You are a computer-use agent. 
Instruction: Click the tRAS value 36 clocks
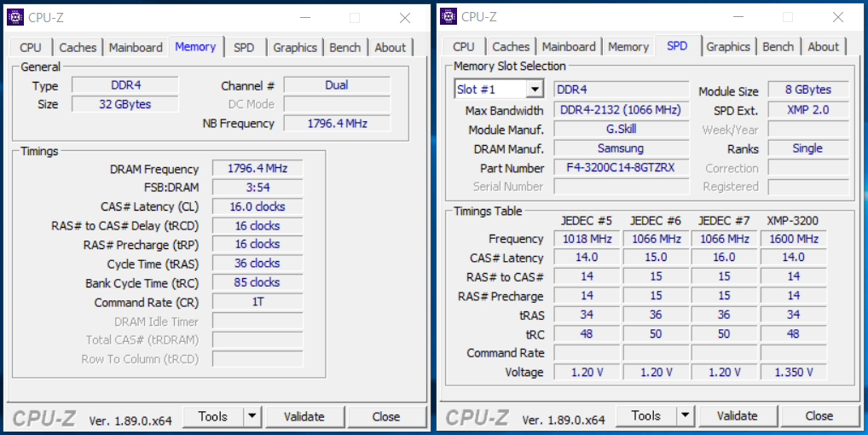[258, 264]
